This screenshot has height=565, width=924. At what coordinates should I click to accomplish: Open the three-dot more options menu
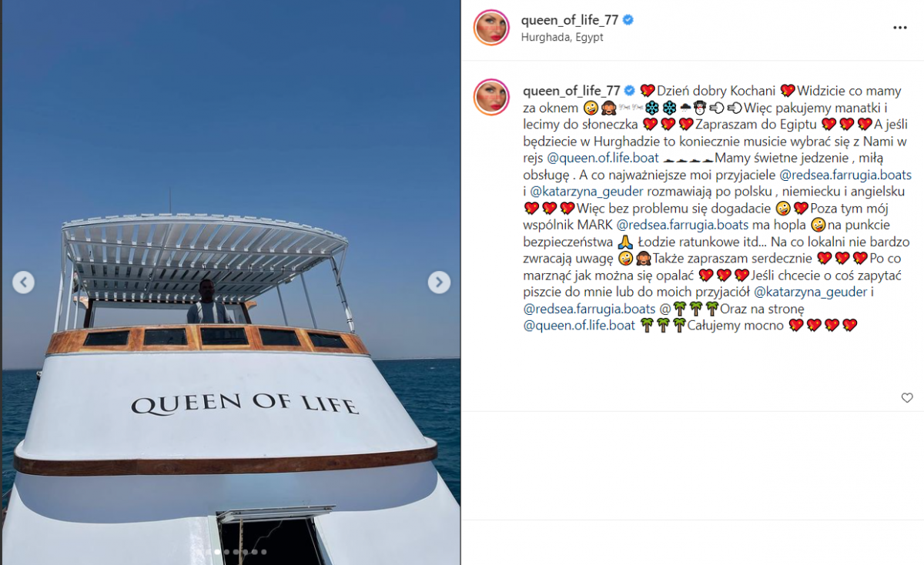point(899,27)
